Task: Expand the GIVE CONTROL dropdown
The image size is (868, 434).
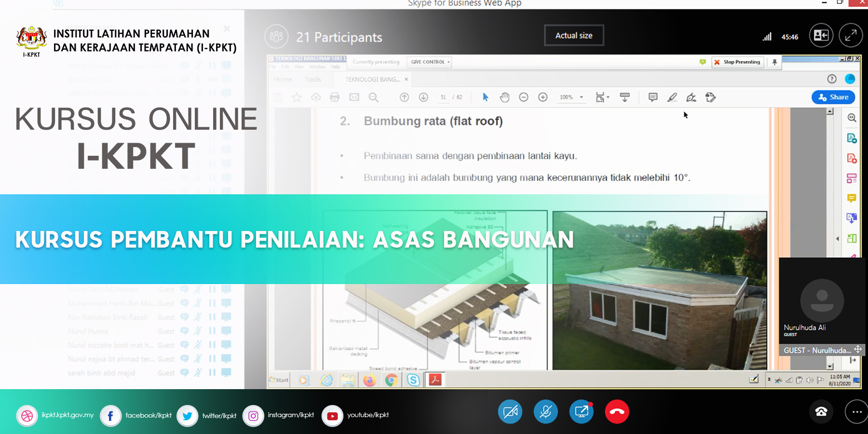Action: [x=430, y=62]
